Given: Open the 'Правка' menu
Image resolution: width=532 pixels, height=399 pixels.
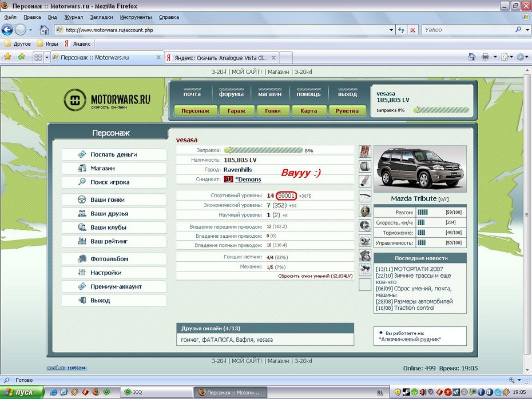Looking at the screenshot, I should coord(32,17).
